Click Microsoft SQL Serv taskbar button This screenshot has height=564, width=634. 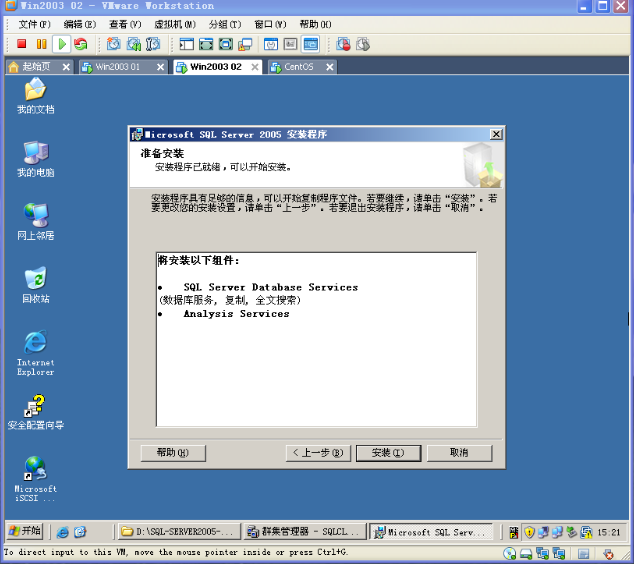pyautogui.click(x=431, y=532)
